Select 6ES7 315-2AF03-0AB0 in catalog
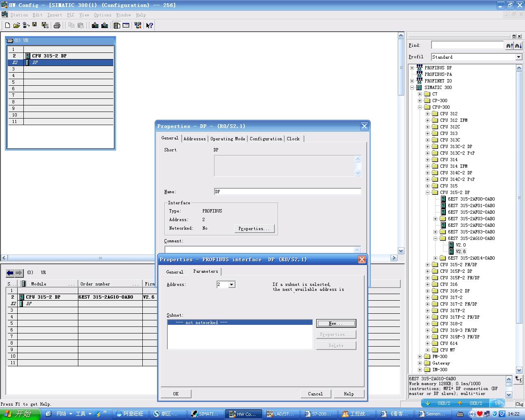 pos(471,219)
